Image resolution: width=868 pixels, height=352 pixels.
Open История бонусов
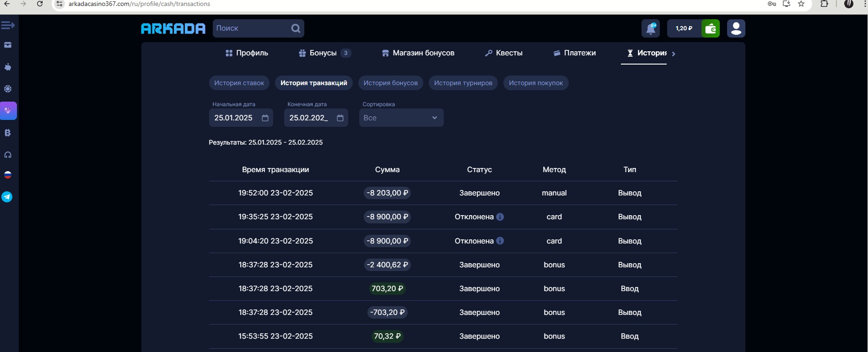pos(391,83)
